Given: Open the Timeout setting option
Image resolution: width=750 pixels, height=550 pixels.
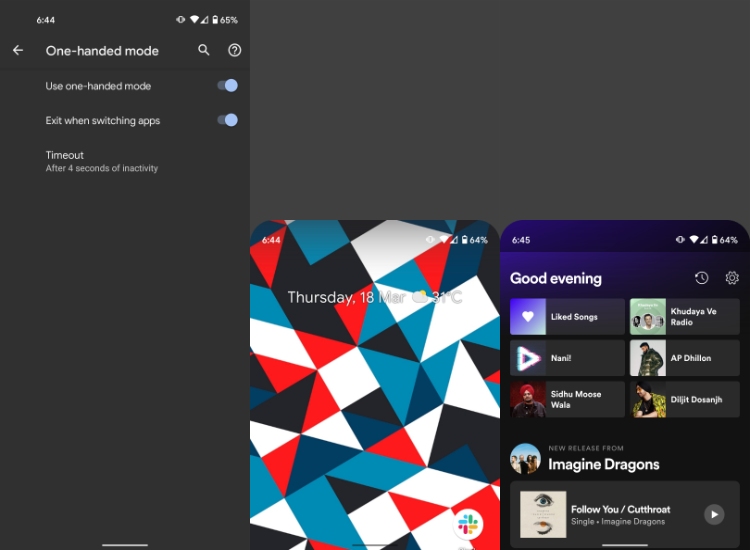Looking at the screenshot, I should click(x=101, y=161).
